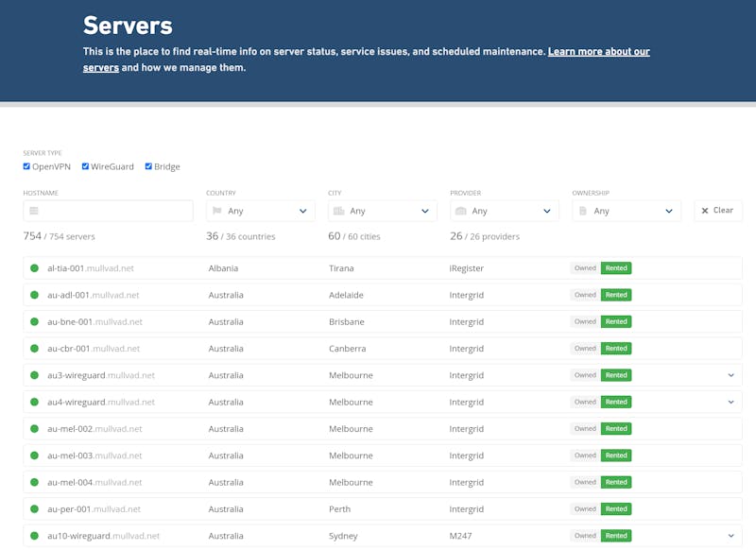Click the Servers page heading

pyautogui.click(x=128, y=26)
